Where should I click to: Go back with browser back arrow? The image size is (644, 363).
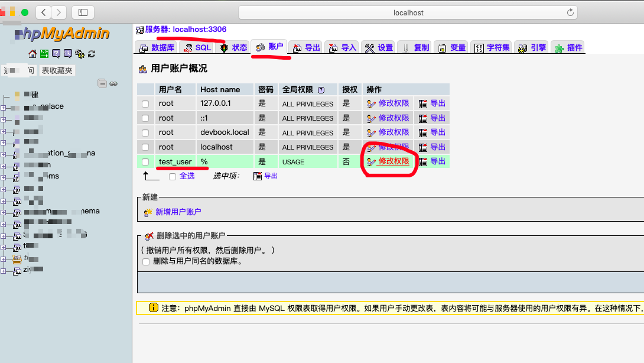44,12
